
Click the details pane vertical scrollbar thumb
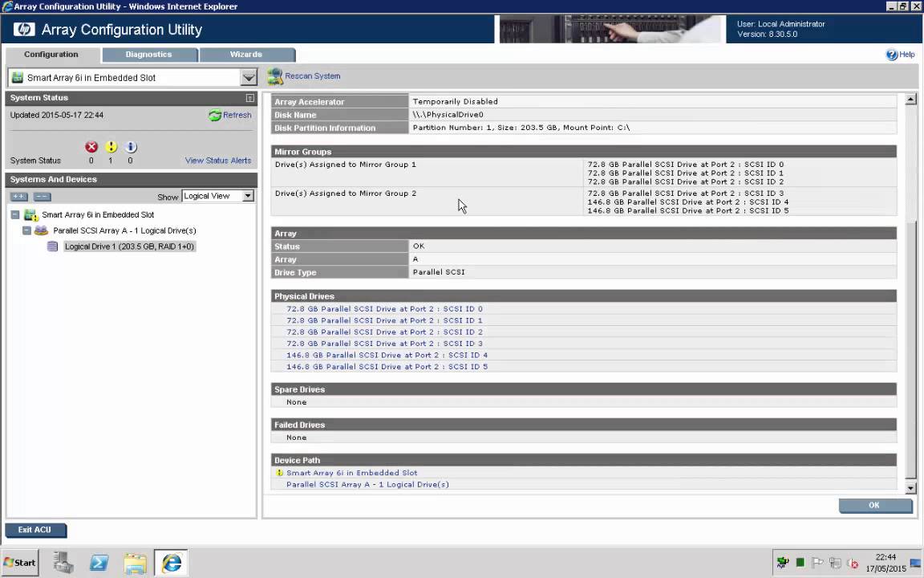point(911,351)
